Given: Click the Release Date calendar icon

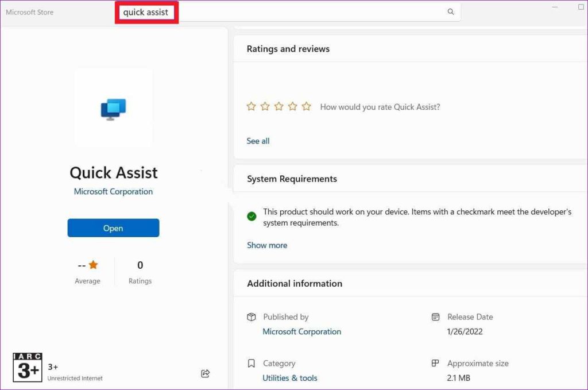Looking at the screenshot, I should (x=435, y=317).
